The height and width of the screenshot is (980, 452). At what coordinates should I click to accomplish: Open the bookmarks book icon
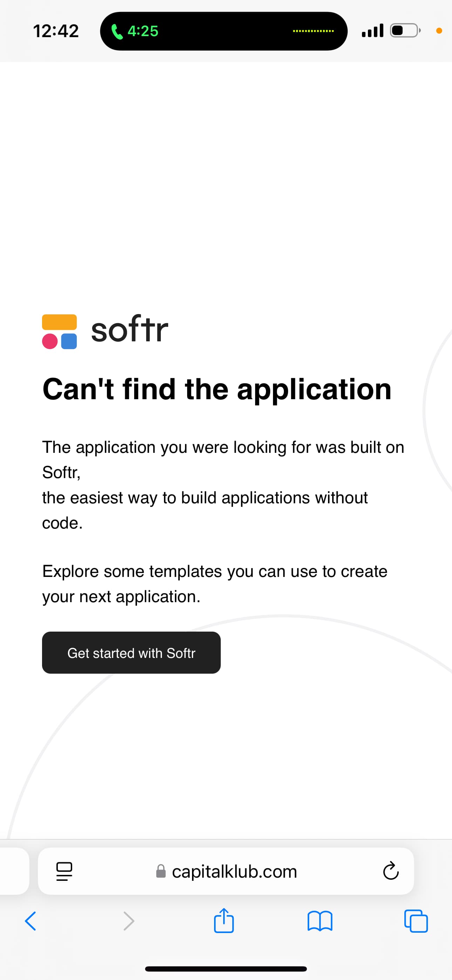click(x=320, y=921)
